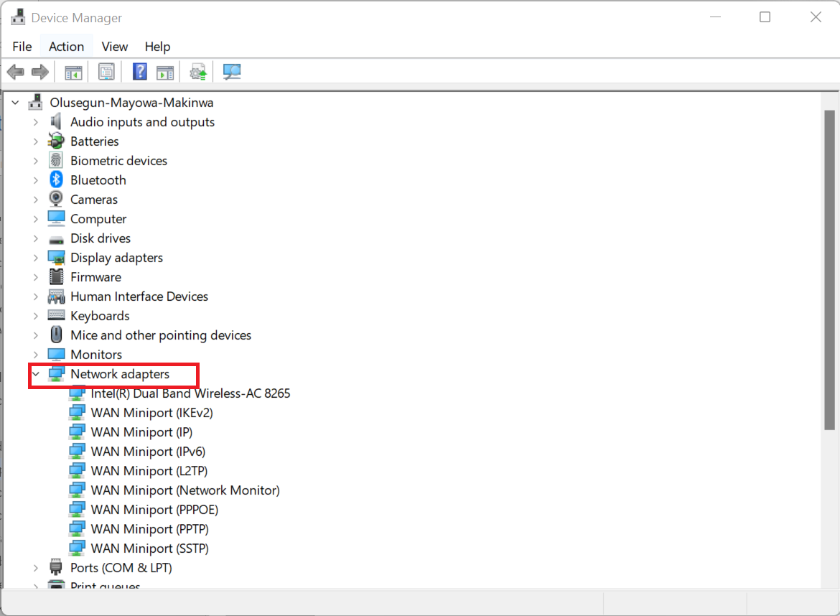The width and height of the screenshot is (840, 616).
Task: Click the Computer category icon
Action: [x=56, y=218]
